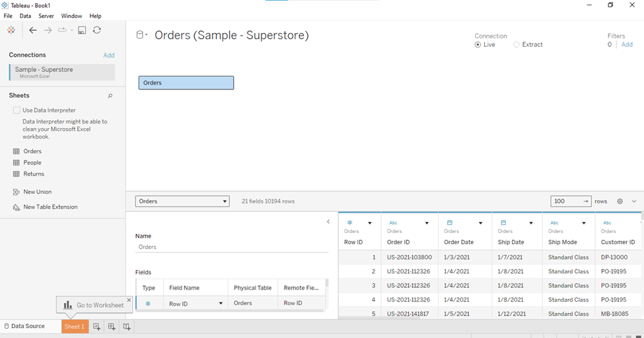Viewport: 644px width, 338px height.
Task: Click the Tableau start page logo icon
Action: (11, 30)
